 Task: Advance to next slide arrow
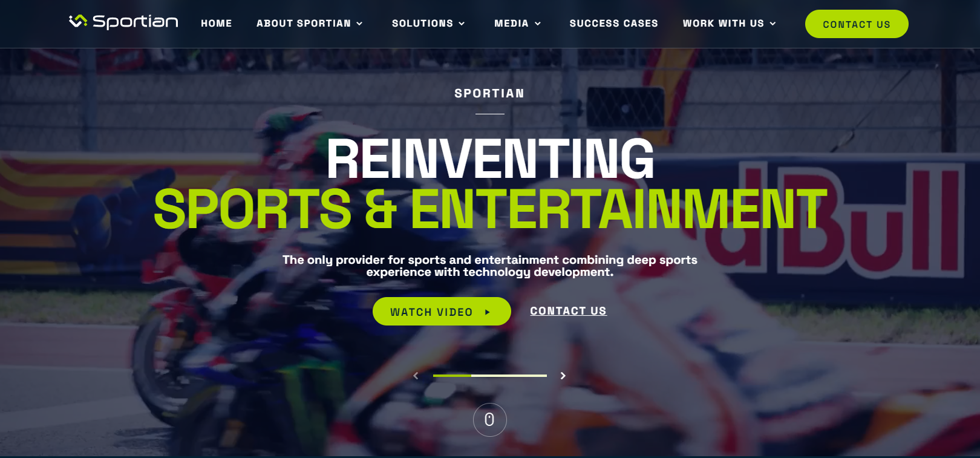tap(563, 376)
